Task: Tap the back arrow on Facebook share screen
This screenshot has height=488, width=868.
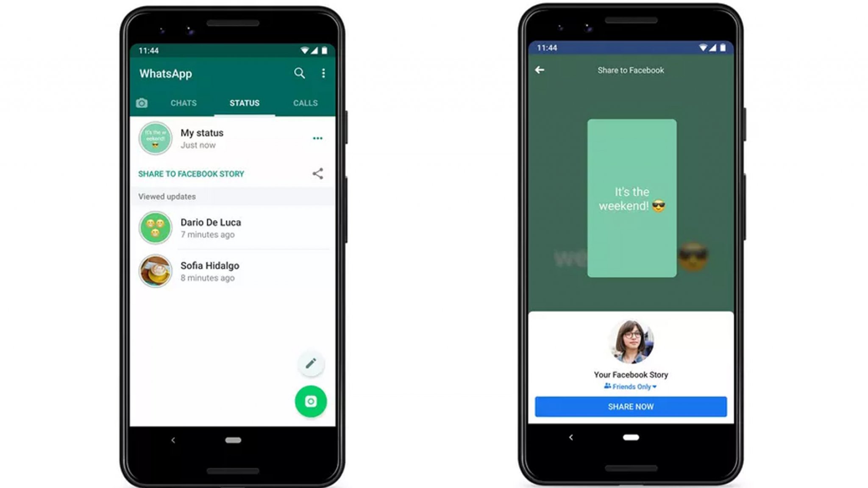Action: pyautogui.click(x=540, y=70)
